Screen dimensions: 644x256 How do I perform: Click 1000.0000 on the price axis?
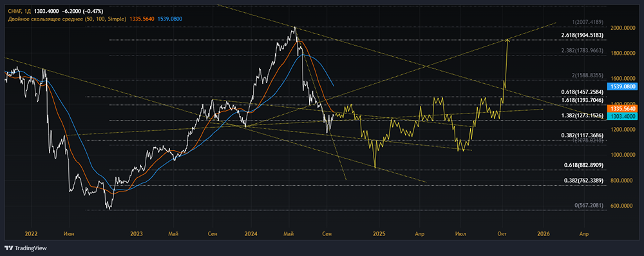(622, 155)
